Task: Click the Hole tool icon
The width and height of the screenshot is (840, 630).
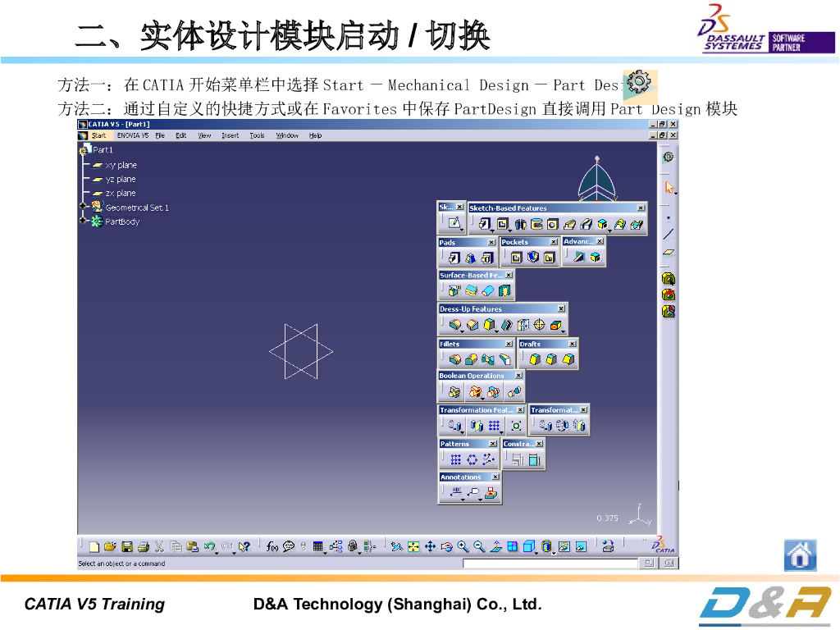Action: [553, 225]
